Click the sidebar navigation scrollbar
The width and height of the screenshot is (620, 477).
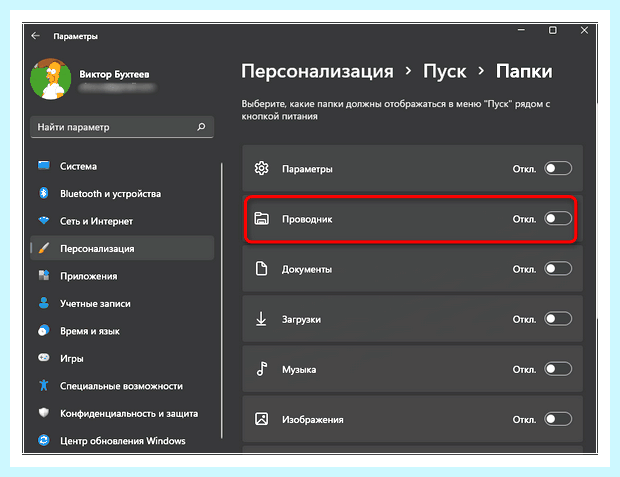pos(222,301)
